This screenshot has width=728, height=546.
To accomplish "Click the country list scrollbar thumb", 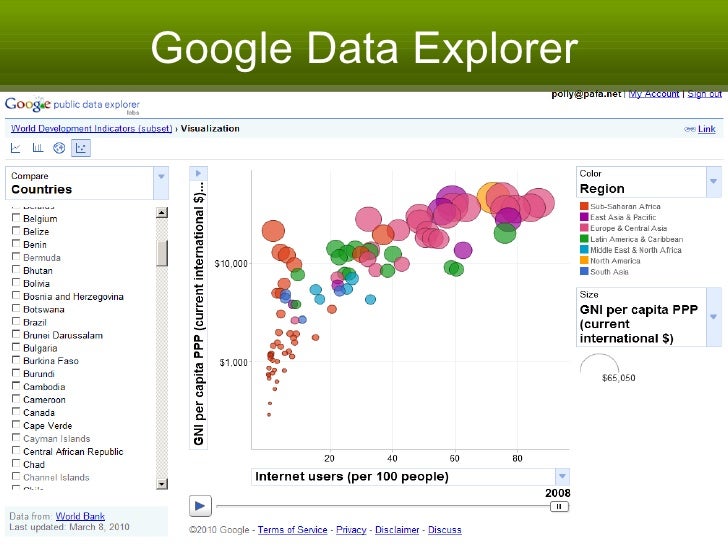I will pyautogui.click(x=162, y=253).
